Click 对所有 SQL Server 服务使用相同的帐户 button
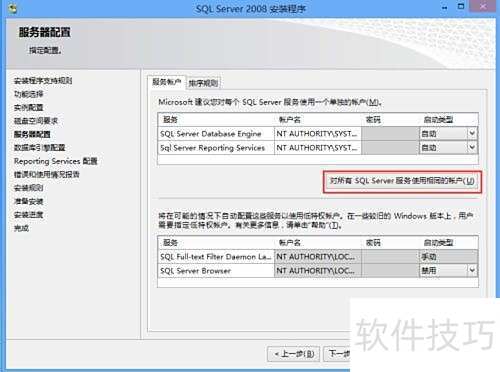Screen dimensions: 500x372 [402, 181]
